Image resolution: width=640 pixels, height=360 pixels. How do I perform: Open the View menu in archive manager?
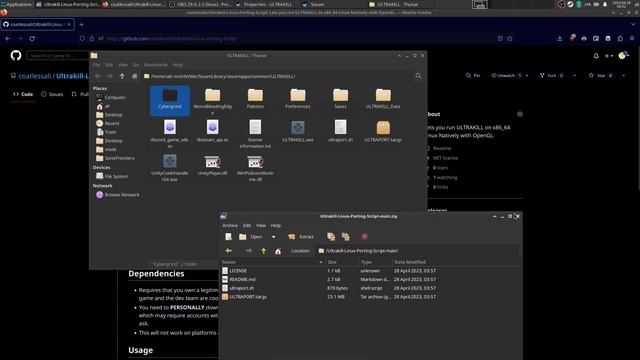(x=261, y=225)
